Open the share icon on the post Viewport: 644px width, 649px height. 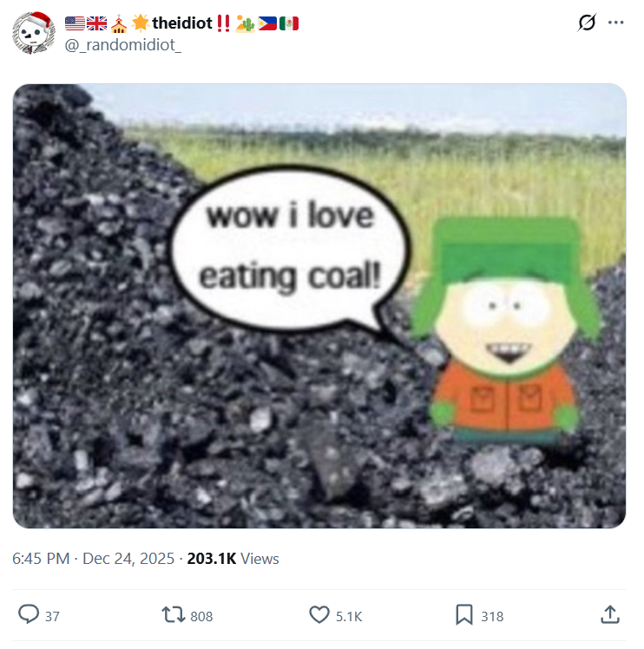point(610,615)
